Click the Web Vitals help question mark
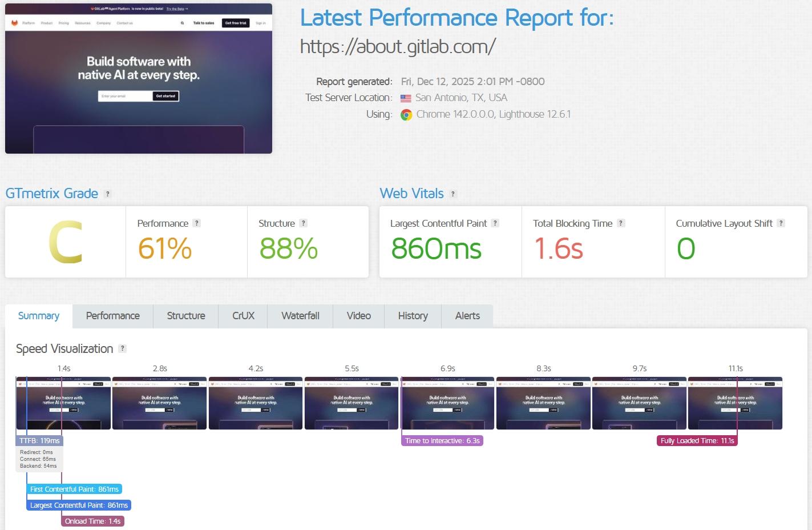812x530 pixels. [x=453, y=194]
